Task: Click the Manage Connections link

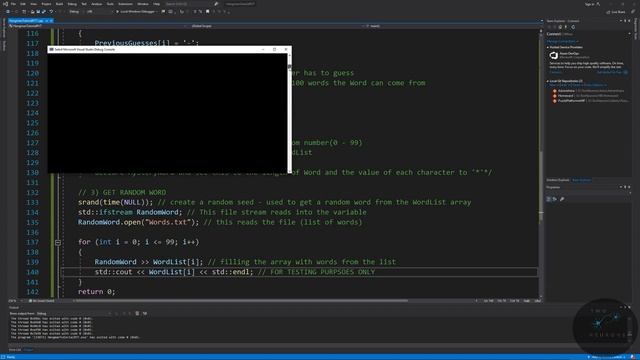Action: 562,41
